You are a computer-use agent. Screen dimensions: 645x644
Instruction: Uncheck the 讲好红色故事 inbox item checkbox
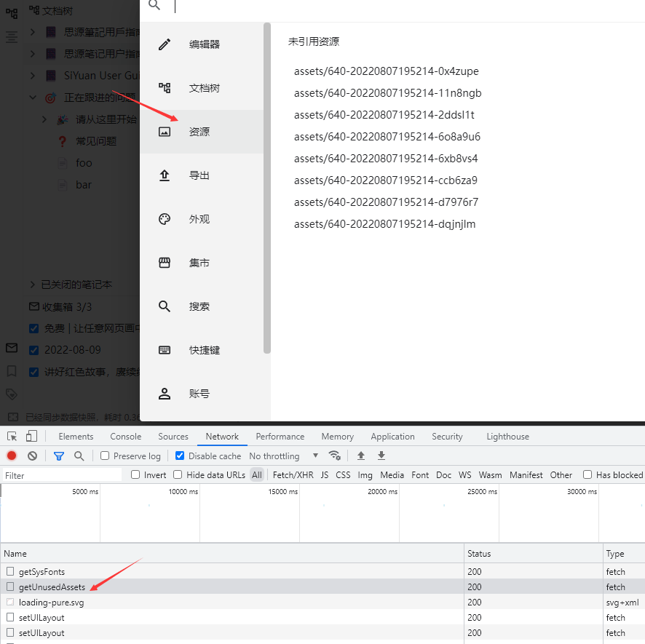click(x=33, y=372)
